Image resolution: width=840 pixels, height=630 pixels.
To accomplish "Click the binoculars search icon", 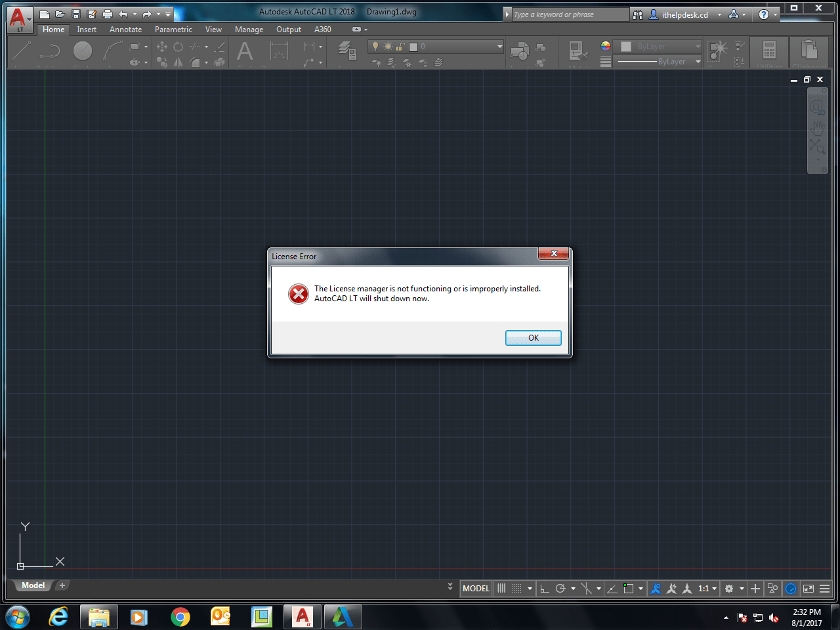I will pyautogui.click(x=638, y=14).
